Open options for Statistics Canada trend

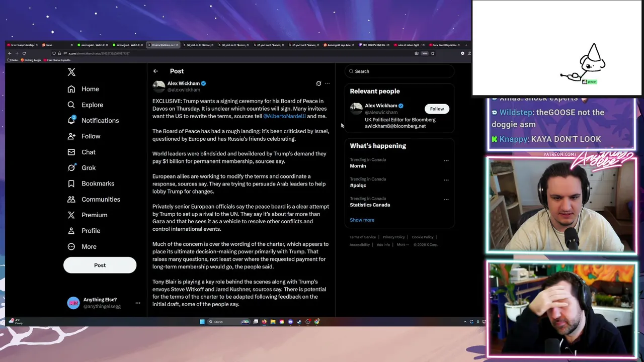(x=446, y=200)
